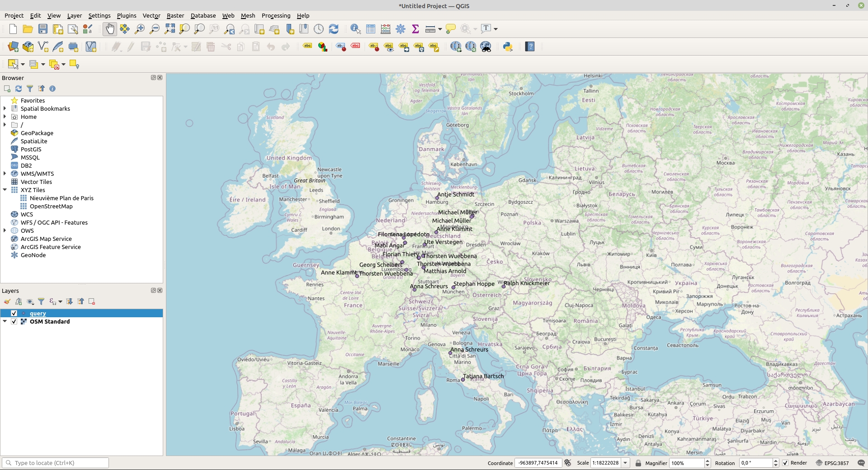Viewport: 868px width, 470px height.
Task: Open the Scale dropdown arrow
Action: click(626, 463)
